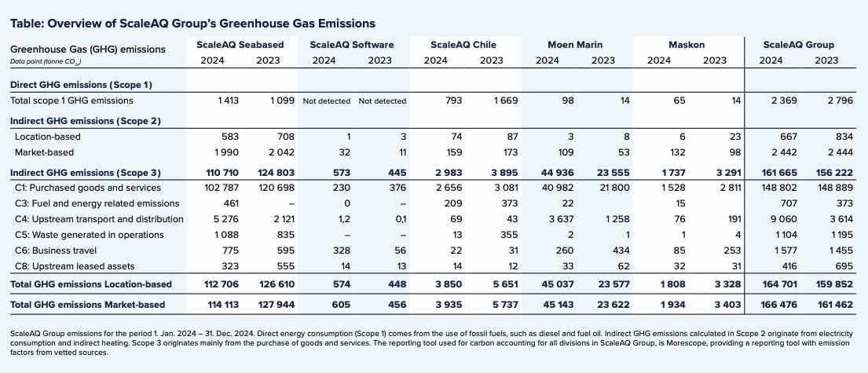Select the ScaleAQ Seabased column header
This screenshot has height=373, width=868.
(240, 45)
